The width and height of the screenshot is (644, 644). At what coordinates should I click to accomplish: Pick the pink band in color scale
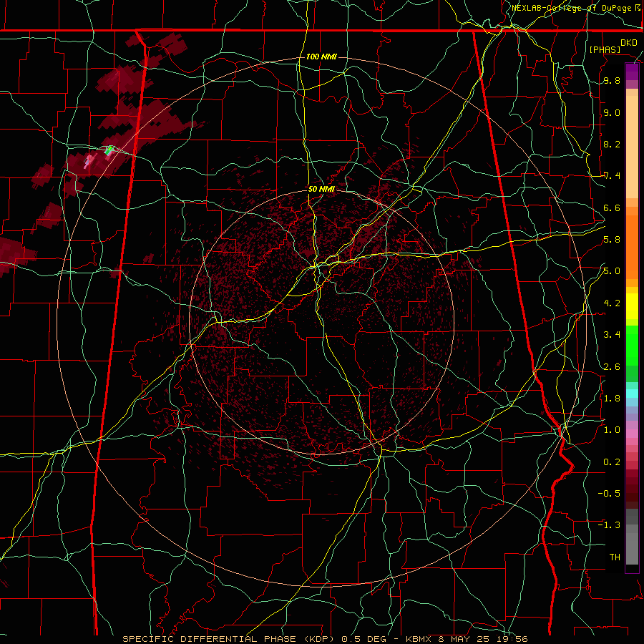(x=632, y=433)
